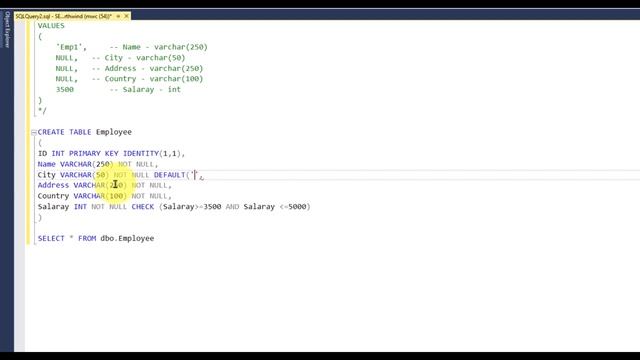
Task: Click the SELECT keyword
Action: point(51,238)
